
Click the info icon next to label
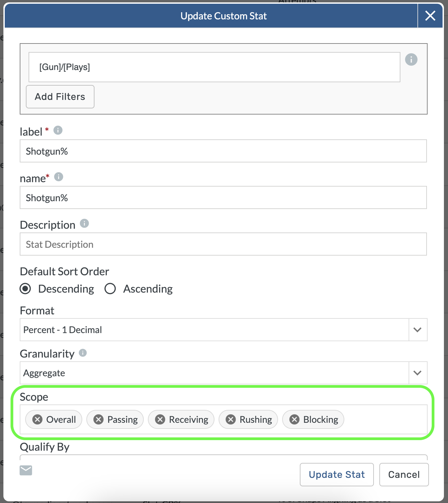point(58,130)
